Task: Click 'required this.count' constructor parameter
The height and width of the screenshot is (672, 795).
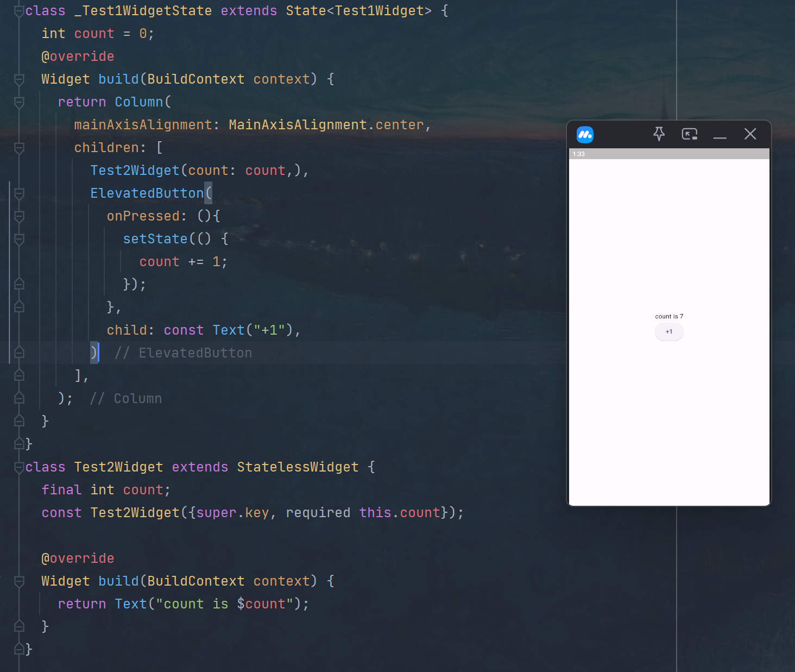Action: tap(363, 513)
